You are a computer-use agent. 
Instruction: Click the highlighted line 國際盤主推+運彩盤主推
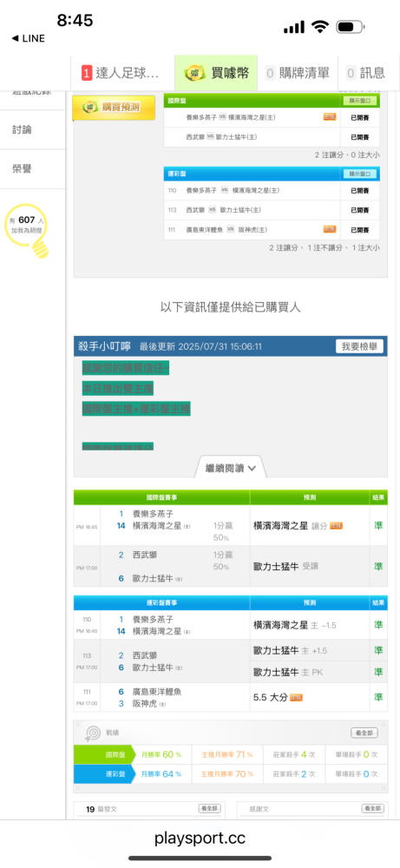[136, 409]
